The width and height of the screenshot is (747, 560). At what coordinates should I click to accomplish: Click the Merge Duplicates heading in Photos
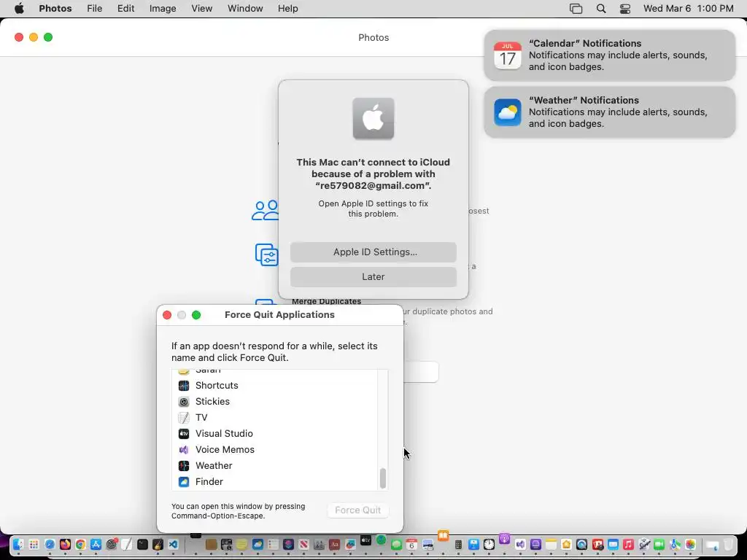click(x=326, y=301)
